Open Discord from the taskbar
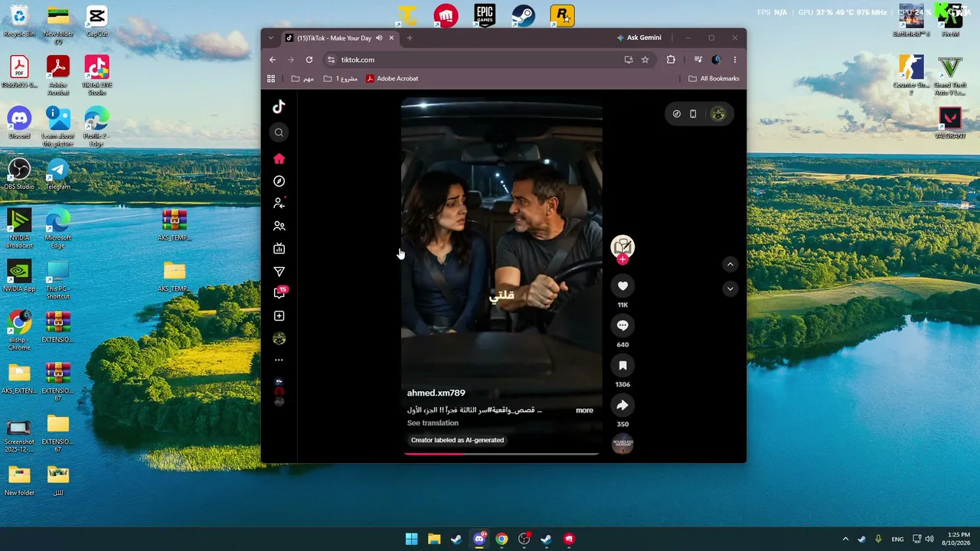This screenshot has width=980, height=551. pos(479,539)
